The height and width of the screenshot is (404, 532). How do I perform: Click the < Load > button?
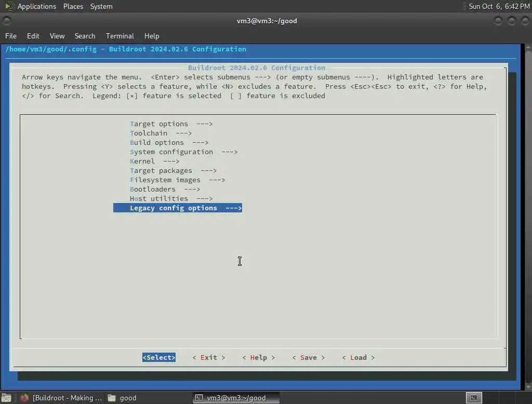tap(358, 358)
